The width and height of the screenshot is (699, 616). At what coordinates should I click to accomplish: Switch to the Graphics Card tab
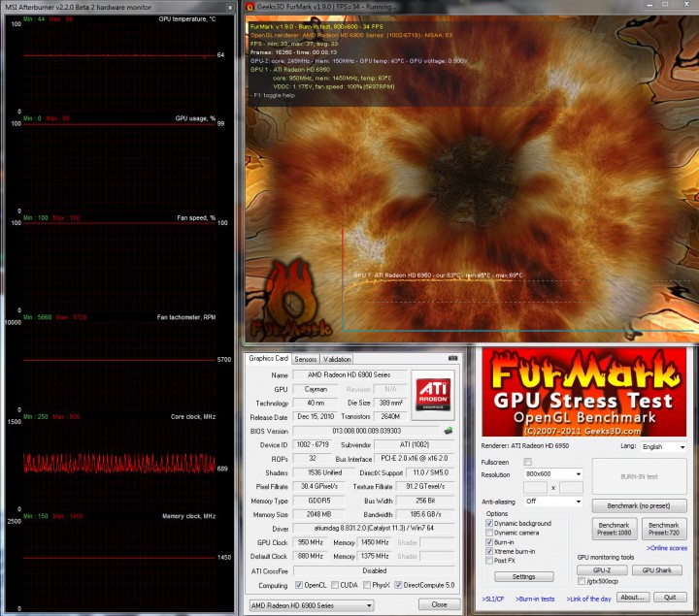(268, 358)
